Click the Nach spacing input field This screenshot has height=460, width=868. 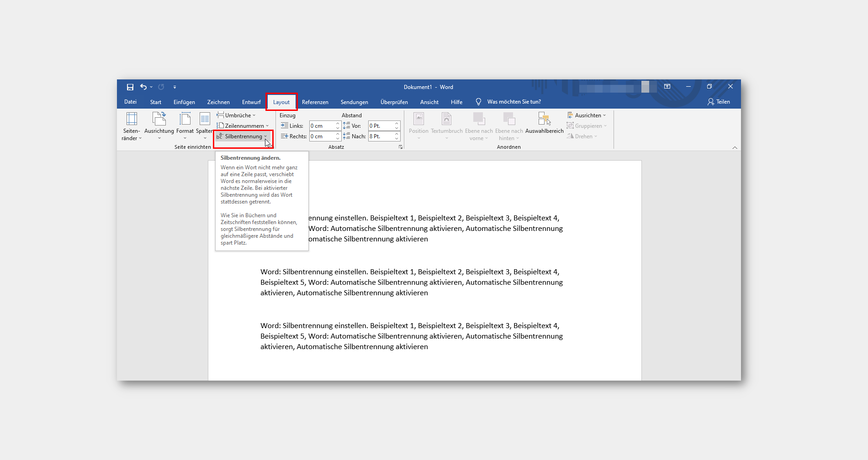coord(381,136)
